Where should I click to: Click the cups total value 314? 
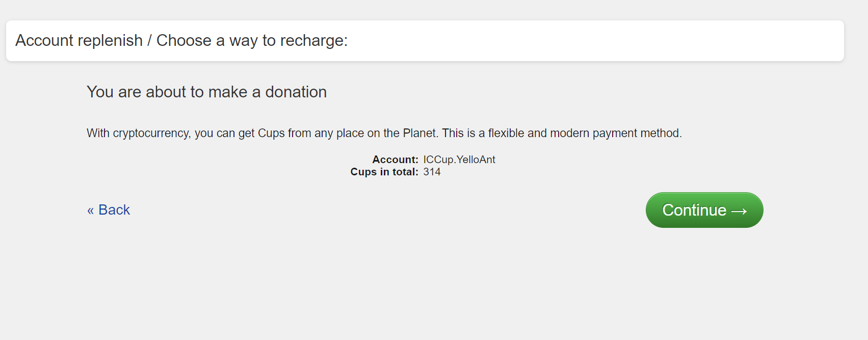tap(432, 172)
